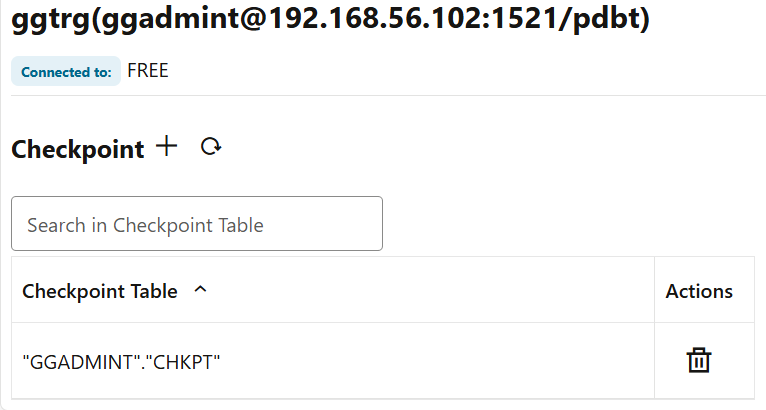766x410 pixels.
Task: Refresh the Checkpoint list
Action: [210, 147]
